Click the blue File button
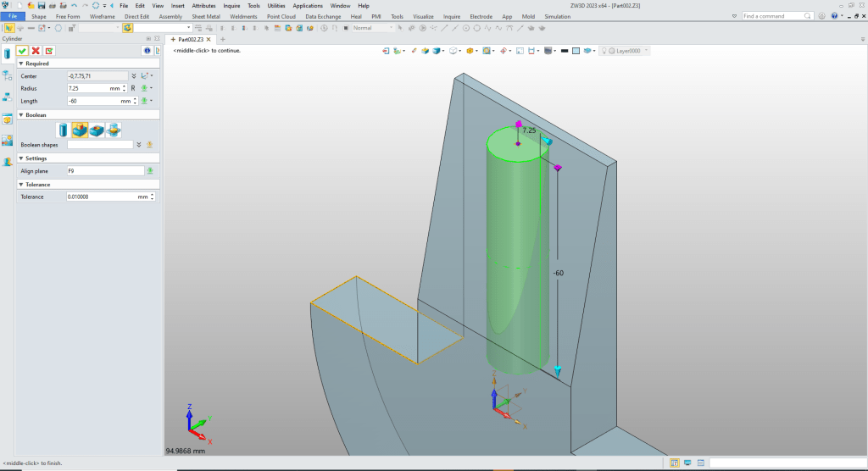 (14, 16)
